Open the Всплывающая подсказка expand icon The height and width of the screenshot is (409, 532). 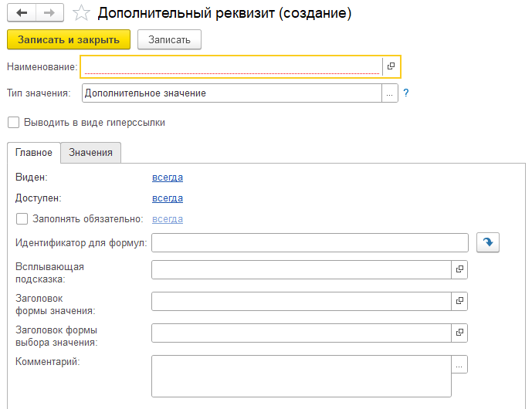click(459, 269)
